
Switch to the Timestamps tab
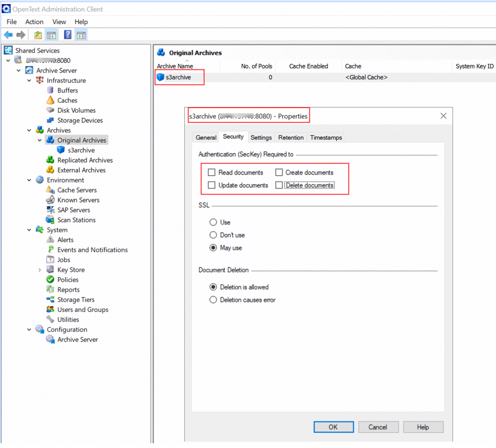click(326, 138)
